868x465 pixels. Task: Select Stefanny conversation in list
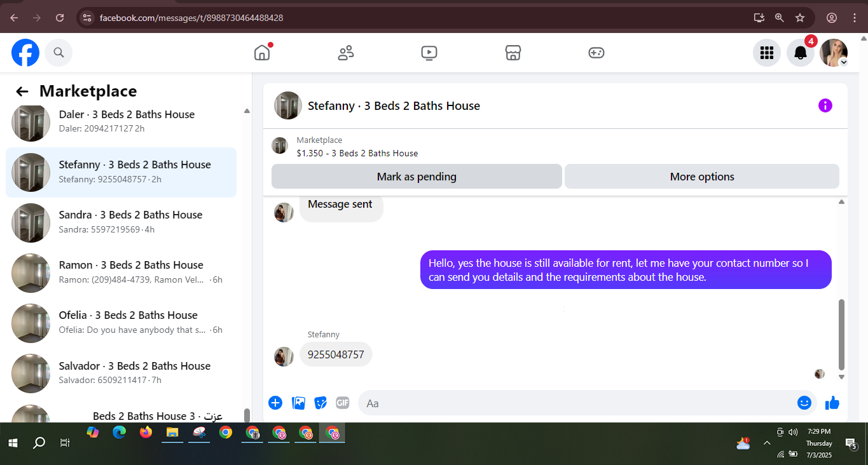(x=121, y=172)
